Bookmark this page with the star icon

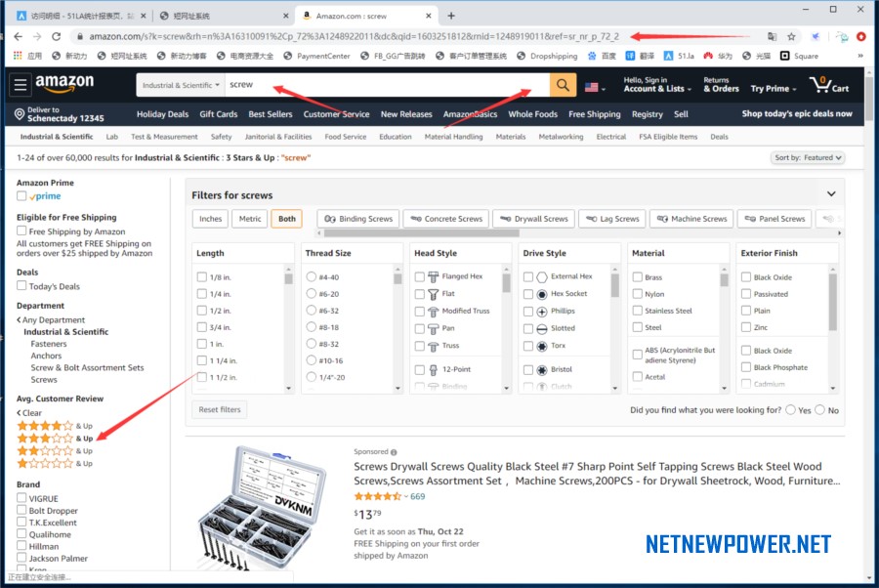pyautogui.click(x=791, y=36)
